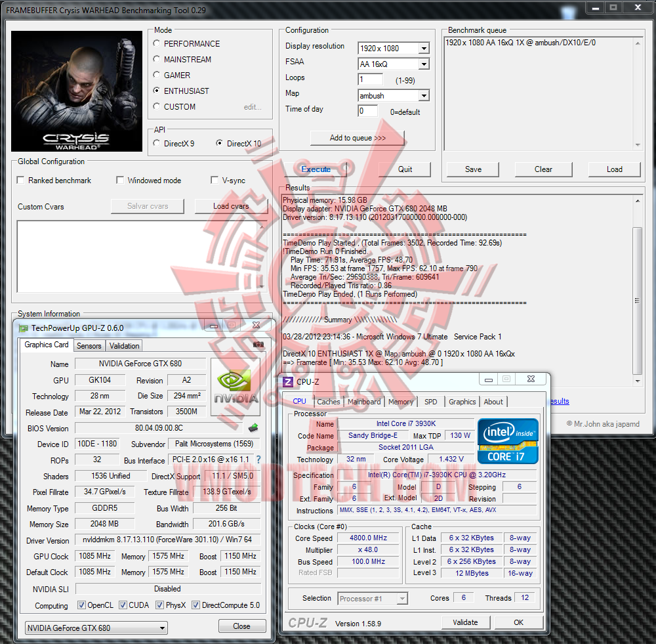Image resolution: width=656 pixels, height=644 pixels.
Task: Open the FSAA dropdown
Action: [424, 64]
